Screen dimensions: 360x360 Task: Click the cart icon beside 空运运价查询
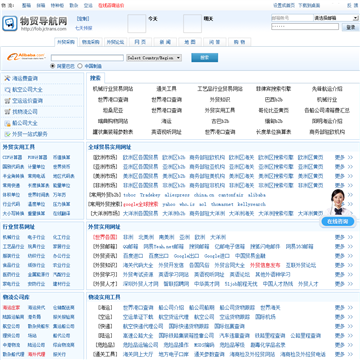pyautogui.click(x=7, y=101)
